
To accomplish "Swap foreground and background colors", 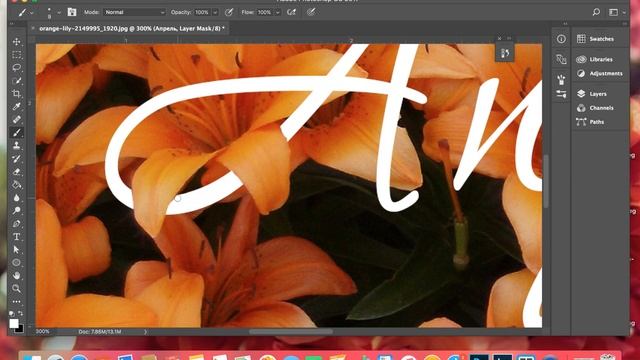I will pyautogui.click(x=20, y=313).
